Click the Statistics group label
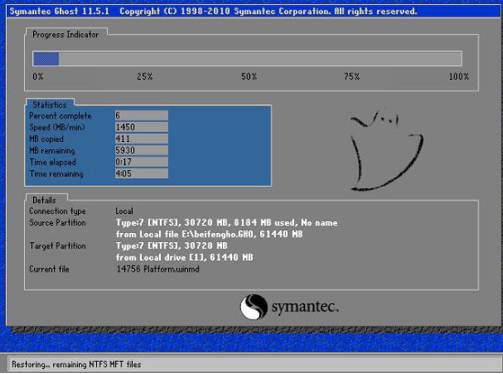 (49, 105)
